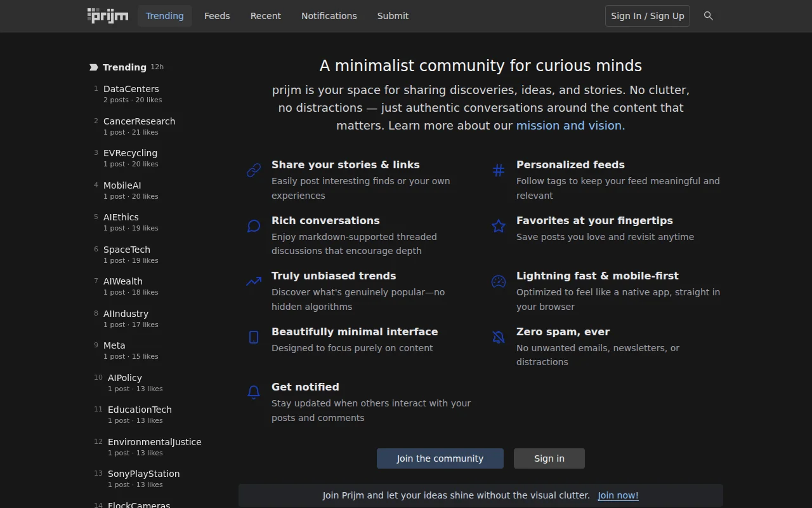Click the Sign In / Sign Up button
The height and width of the screenshot is (508, 812).
point(648,16)
